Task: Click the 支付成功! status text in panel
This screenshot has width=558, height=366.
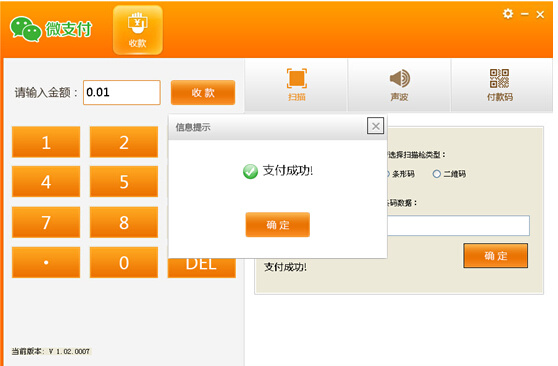Action: coord(285,267)
